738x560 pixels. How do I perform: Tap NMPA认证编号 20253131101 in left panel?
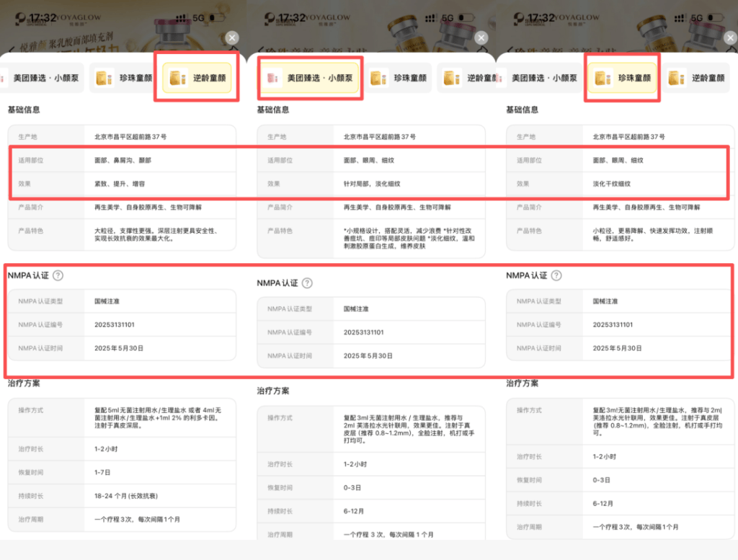point(115,325)
